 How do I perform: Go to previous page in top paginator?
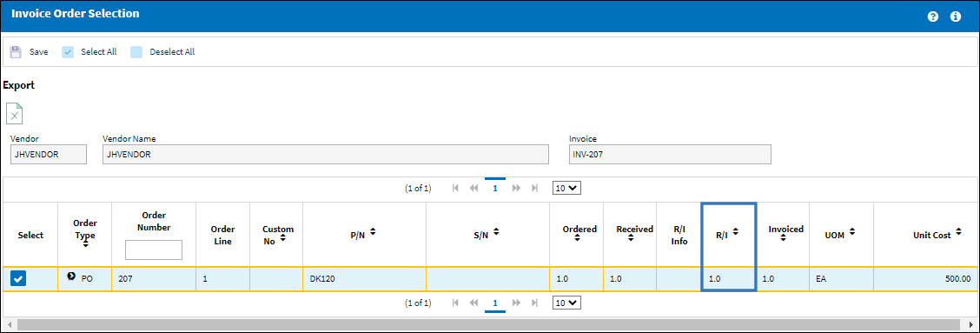click(x=473, y=188)
